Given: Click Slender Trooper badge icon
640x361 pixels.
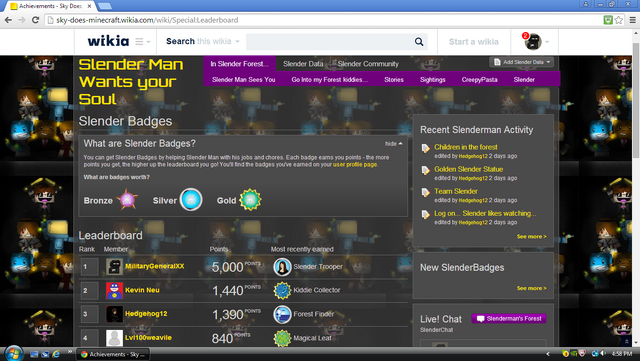Looking at the screenshot, I should [282, 267].
